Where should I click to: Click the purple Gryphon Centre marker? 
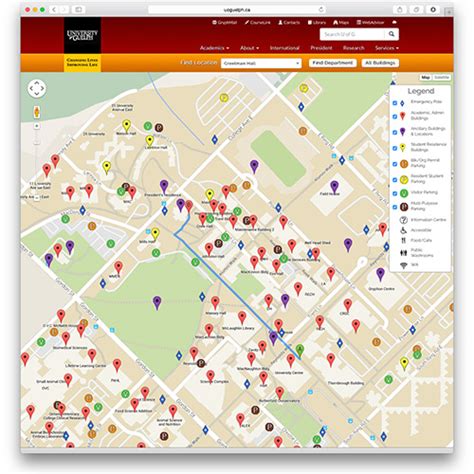[x=380, y=274]
